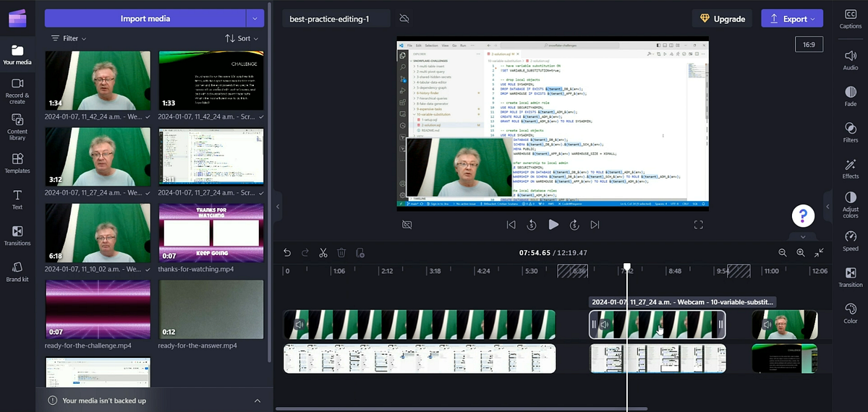The width and height of the screenshot is (868, 412).
Task: Click the Export button
Action: click(x=792, y=19)
